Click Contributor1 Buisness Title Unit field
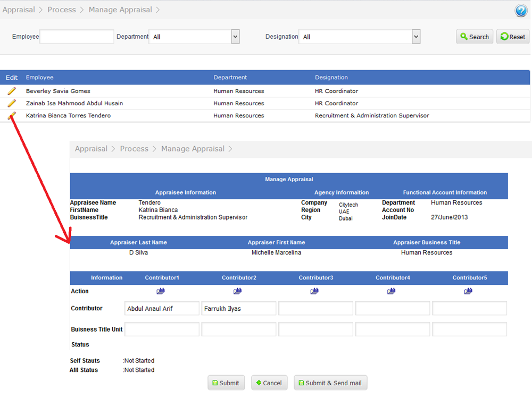This screenshot has width=532, height=398. [162, 329]
